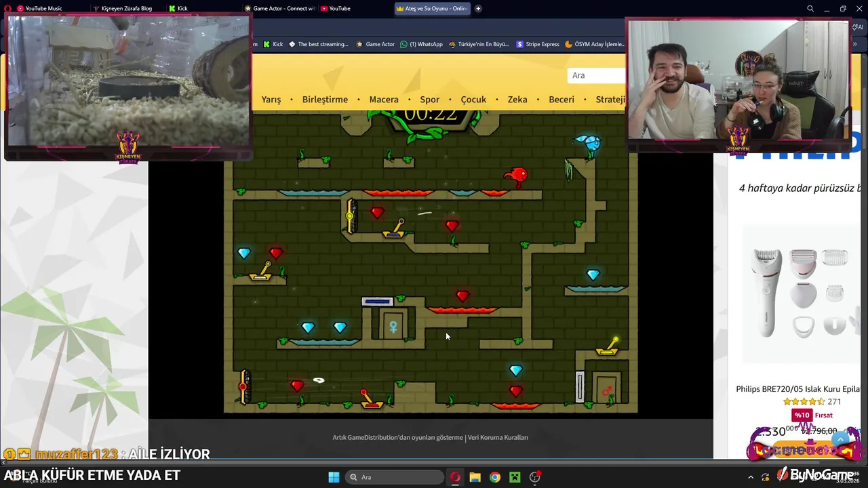The image size is (868, 488).
Task: Click the site search field Ara
Action: [597, 75]
